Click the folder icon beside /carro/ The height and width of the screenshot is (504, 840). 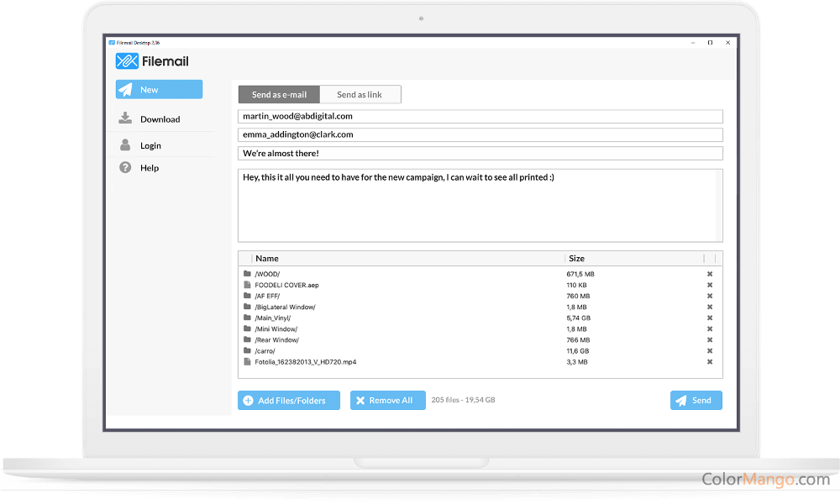[247, 350]
